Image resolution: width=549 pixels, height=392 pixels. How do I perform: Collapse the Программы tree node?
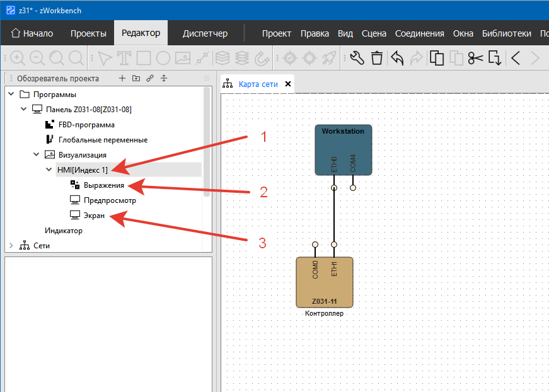click(11, 95)
